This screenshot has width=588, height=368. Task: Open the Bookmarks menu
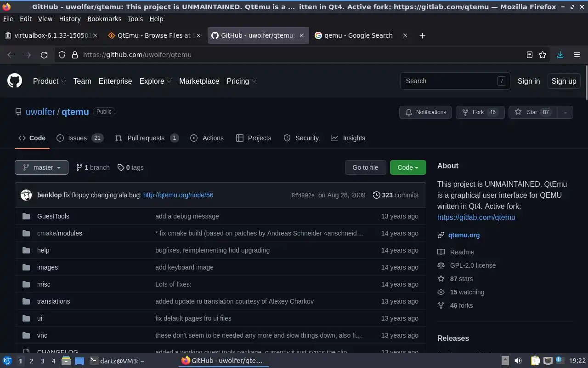[x=104, y=19]
